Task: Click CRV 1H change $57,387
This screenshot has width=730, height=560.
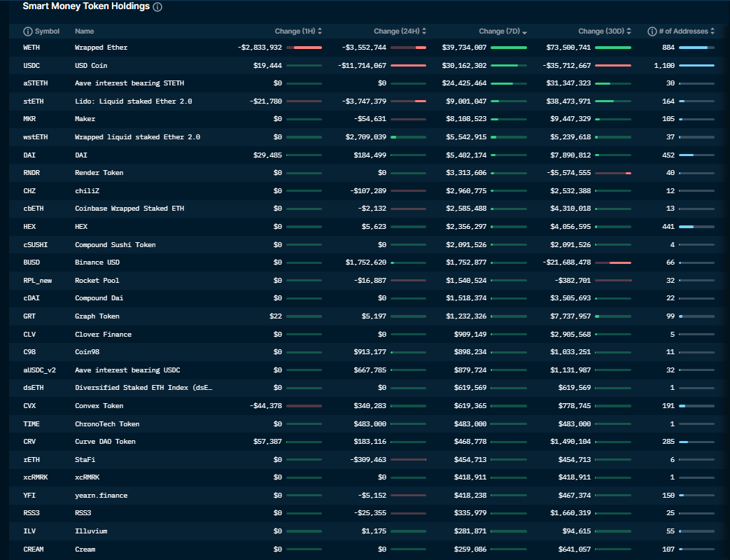Action: pos(267,442)
